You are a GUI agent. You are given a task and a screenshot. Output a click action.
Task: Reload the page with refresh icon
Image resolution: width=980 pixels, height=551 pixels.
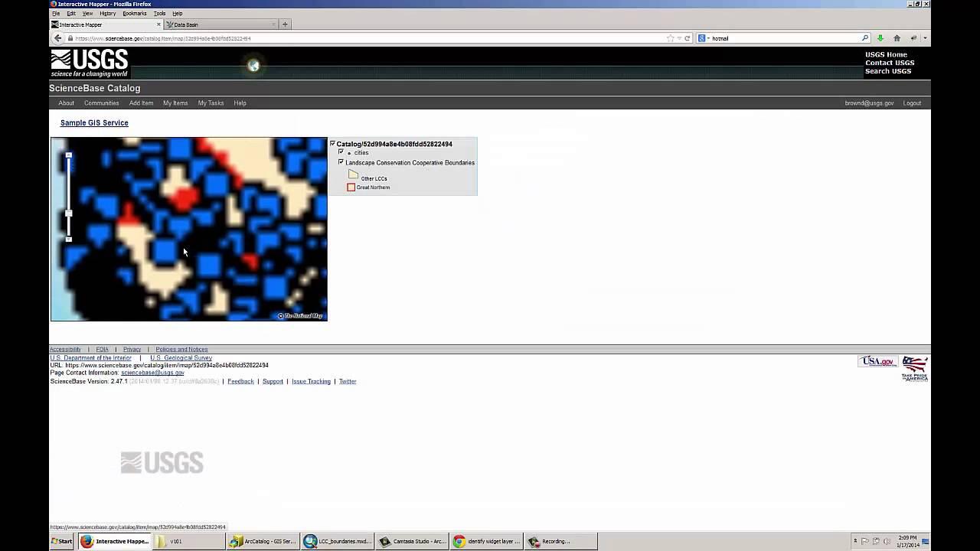[x=688, y=38]
